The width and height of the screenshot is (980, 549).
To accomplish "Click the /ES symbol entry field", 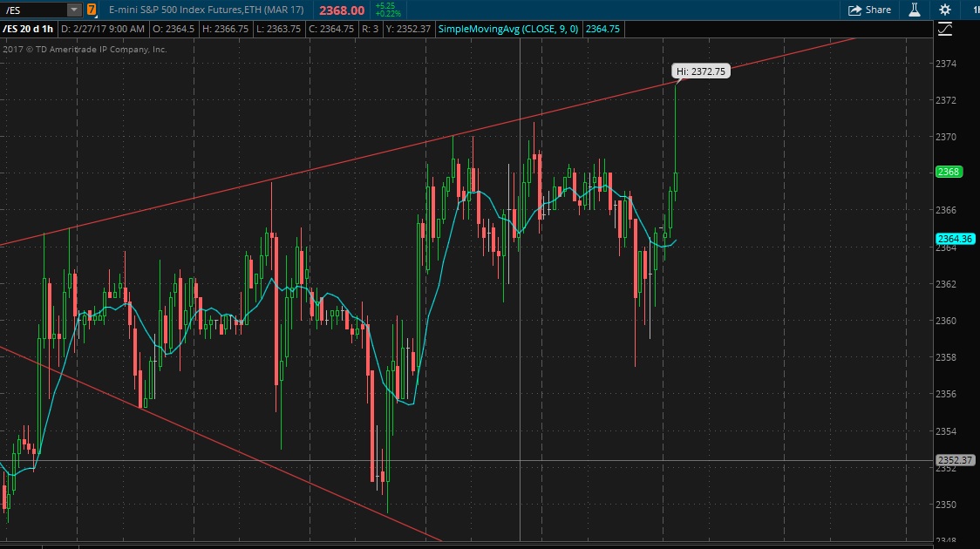I will tap(33, 10).
